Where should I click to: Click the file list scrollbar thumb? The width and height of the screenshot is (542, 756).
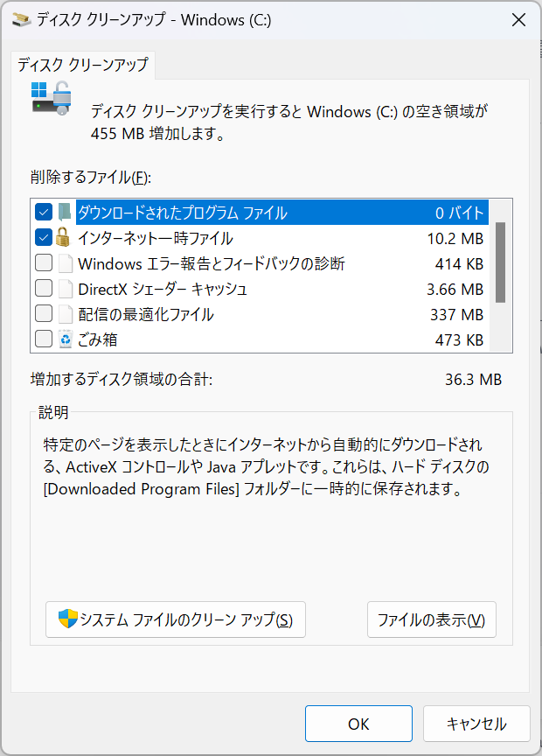tap(501, 262)
